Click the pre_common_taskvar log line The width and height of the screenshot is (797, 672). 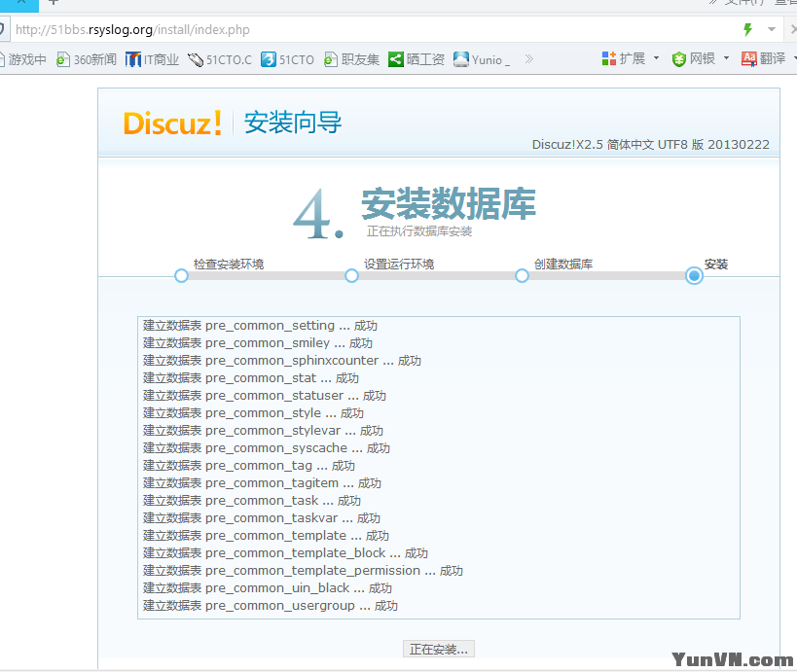coord(262,518)
